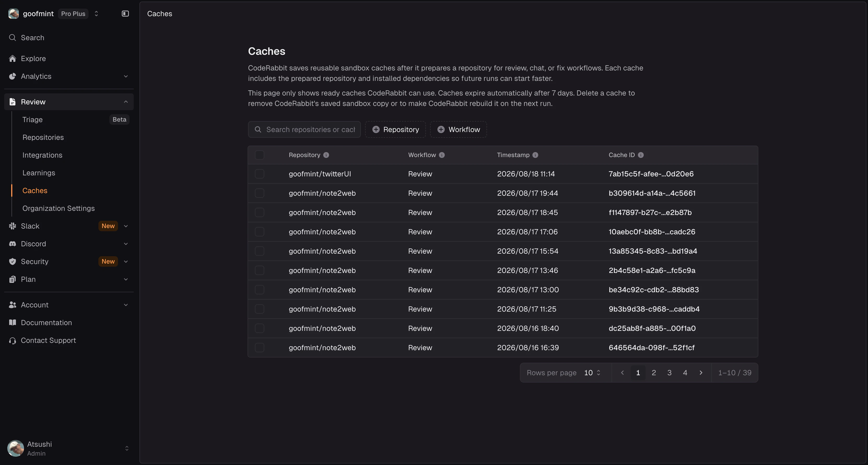Add a Repository filter
868x465 pixels.
pos(396,130)
